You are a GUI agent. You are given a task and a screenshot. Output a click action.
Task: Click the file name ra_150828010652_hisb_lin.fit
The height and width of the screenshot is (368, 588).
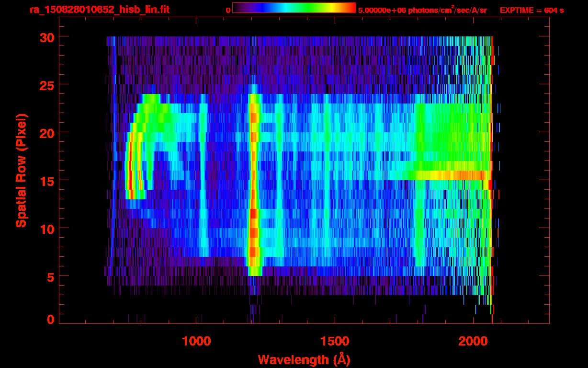(100, 10)
